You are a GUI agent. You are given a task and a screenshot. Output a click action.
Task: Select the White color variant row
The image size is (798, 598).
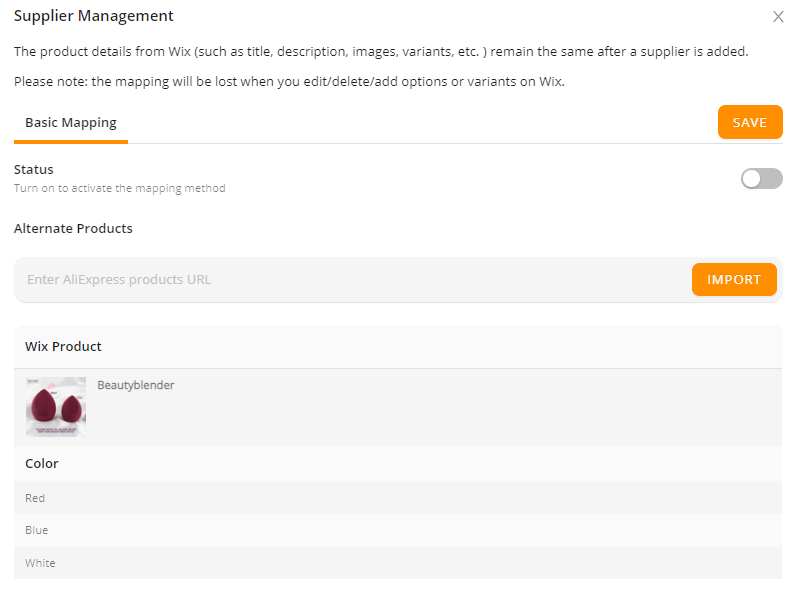pyautogui.click(x=398, y=563)
